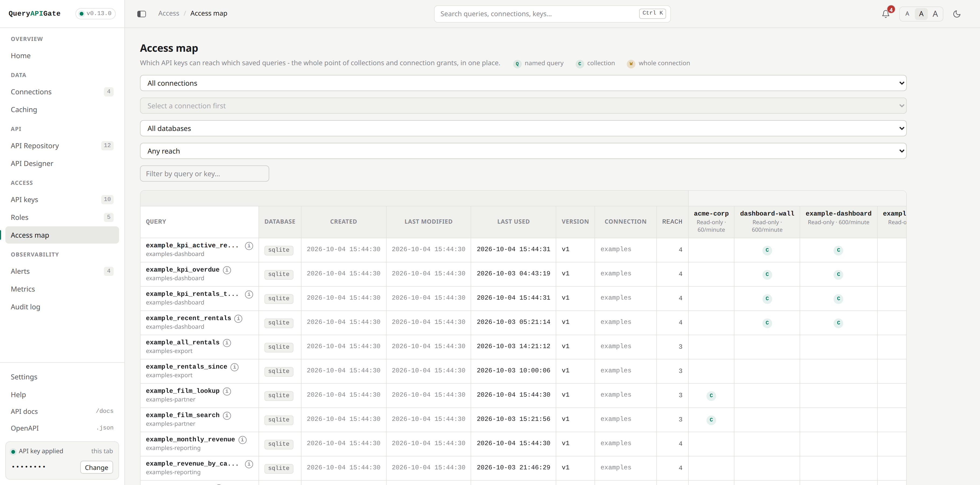Click collection badge for example_film_lookup under acme-corp
The image size is (980, 485).
[x=711, y=396]
